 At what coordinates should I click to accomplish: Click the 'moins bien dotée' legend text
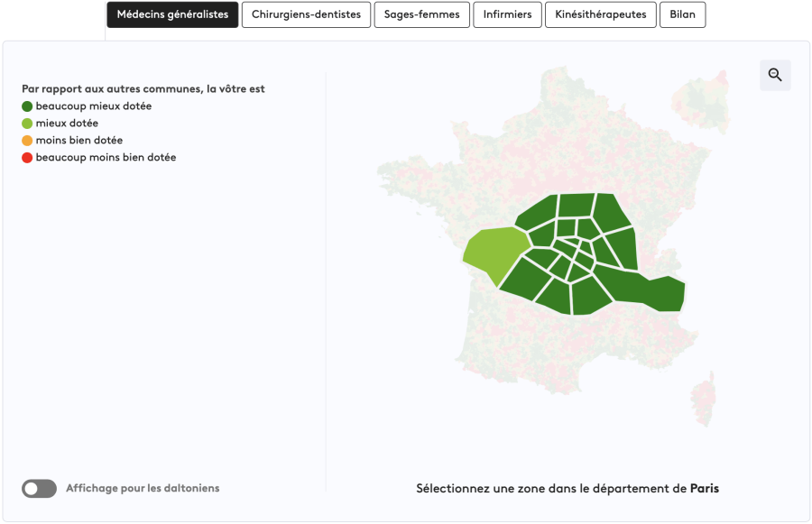tap(79, 141)
